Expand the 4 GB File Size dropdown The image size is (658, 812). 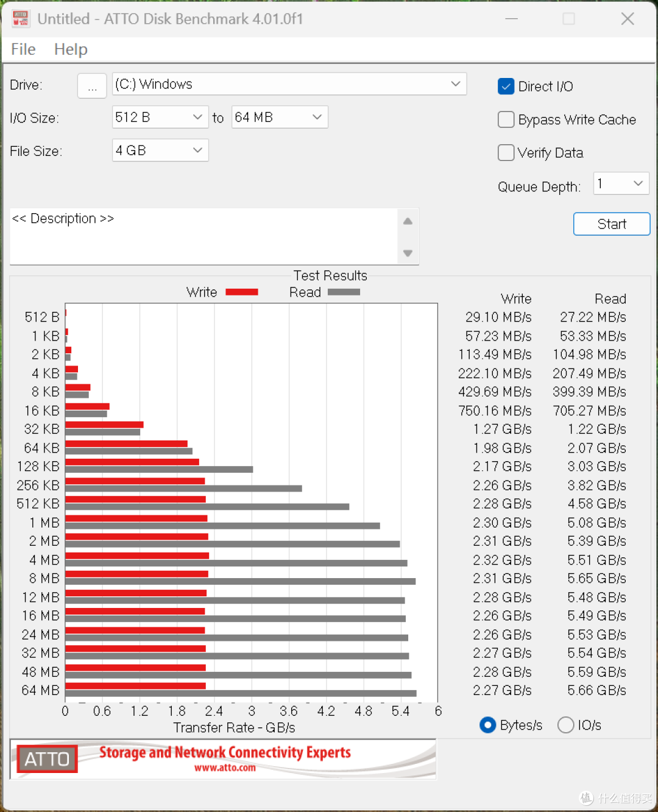pos(160,150)
